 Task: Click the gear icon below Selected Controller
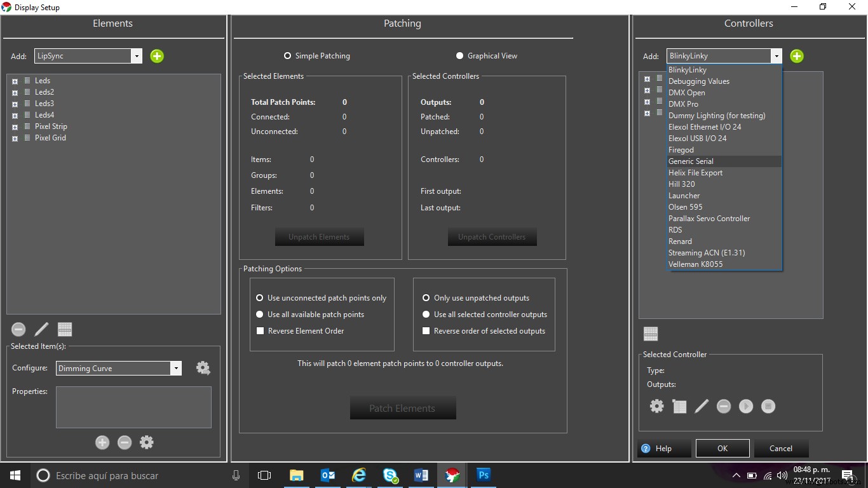click(x=656, y=406)
